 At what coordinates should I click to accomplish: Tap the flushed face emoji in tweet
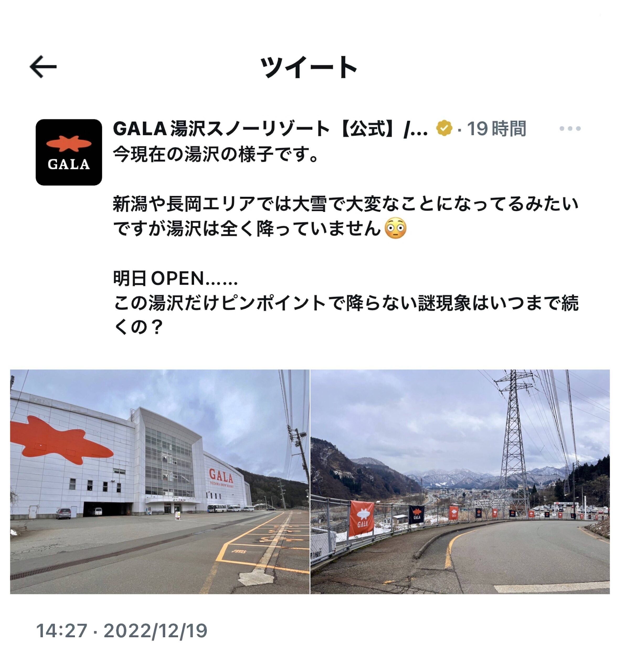pos(396,229)
